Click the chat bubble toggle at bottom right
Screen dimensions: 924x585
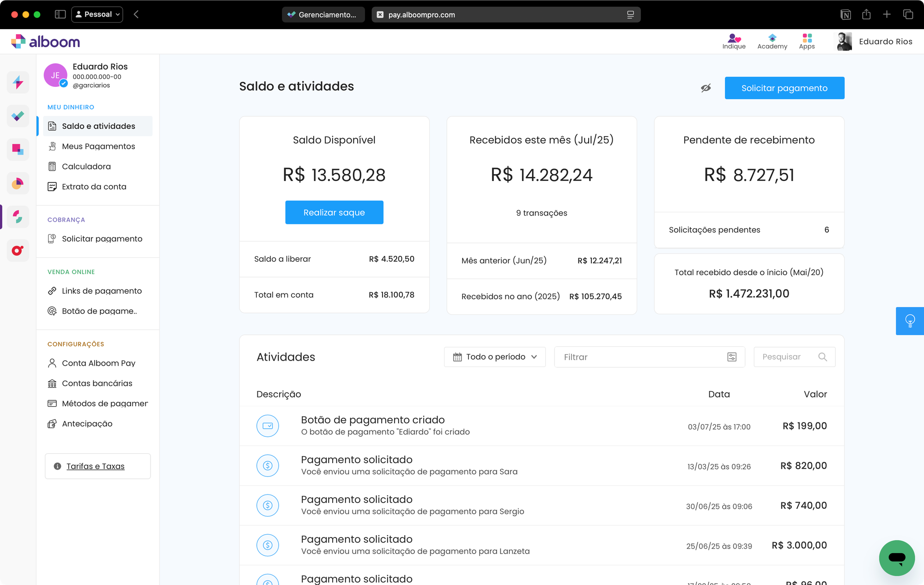[x=897, y=558]
